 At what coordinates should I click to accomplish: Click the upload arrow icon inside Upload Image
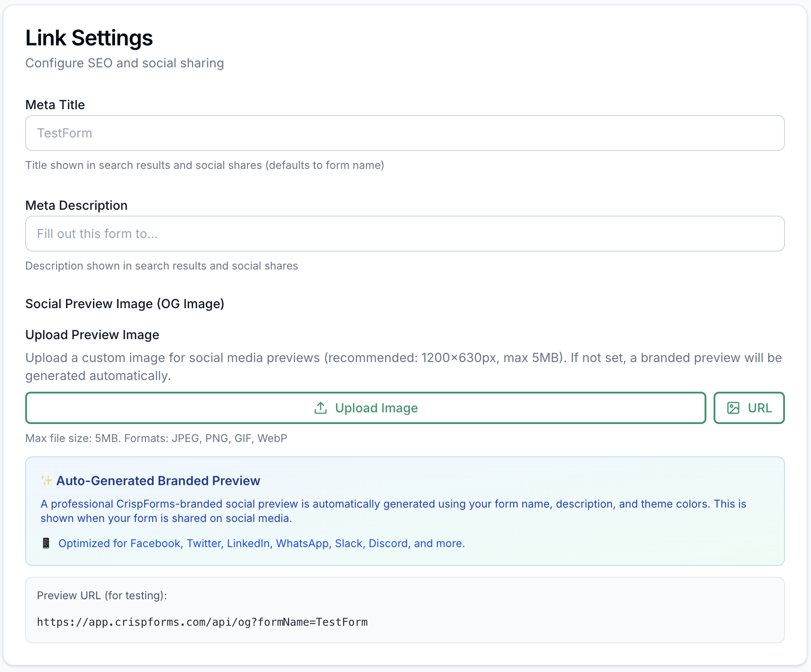click(321, 408)
